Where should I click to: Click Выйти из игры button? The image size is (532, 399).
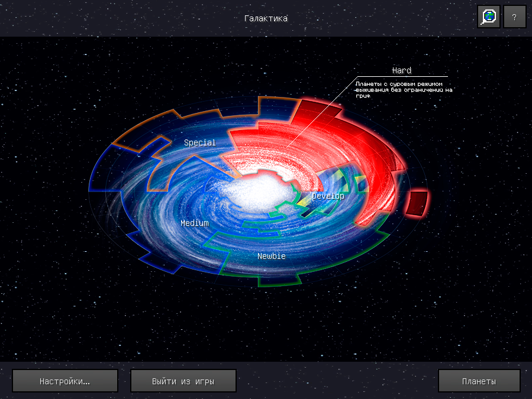tap(183, 381)
